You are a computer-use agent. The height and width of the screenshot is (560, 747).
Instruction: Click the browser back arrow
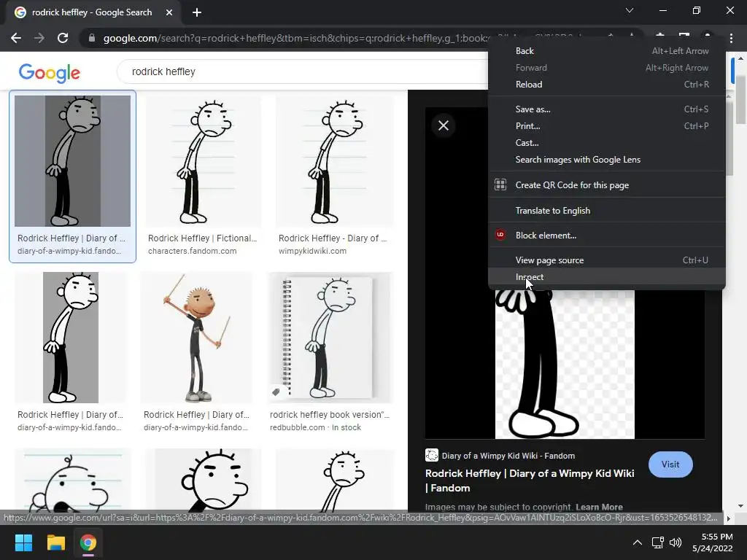tap(16, 38)
